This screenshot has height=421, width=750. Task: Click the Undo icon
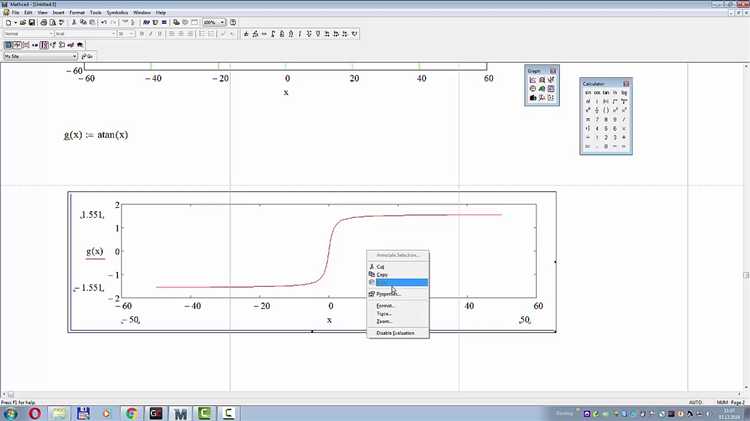point(104,22)
